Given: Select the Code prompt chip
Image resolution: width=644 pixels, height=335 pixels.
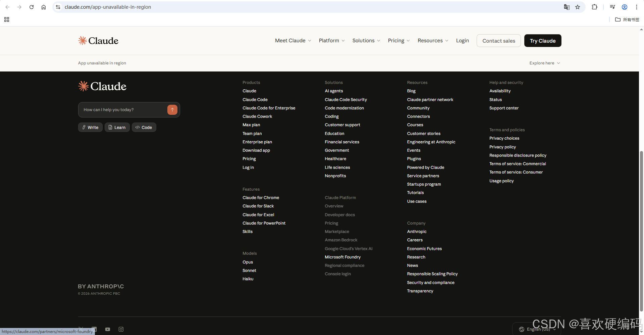Looking at the screenshot, I should [144, 127].
